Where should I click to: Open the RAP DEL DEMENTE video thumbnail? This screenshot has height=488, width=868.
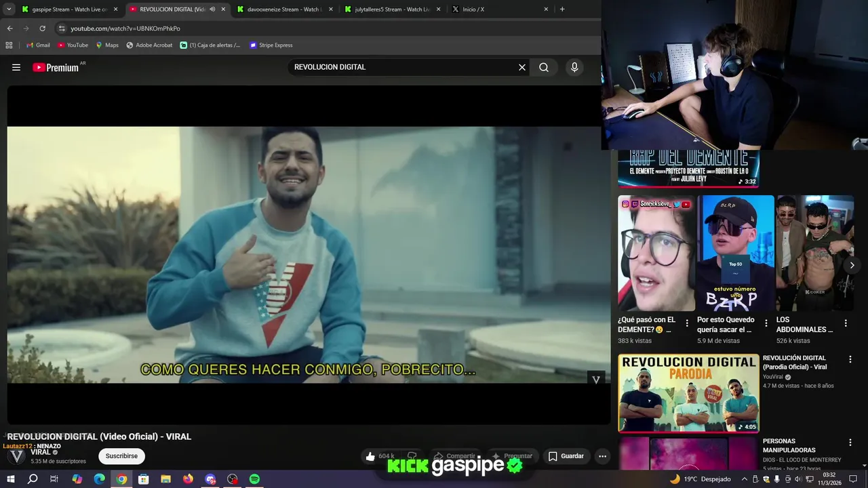[x=688, y=168]
